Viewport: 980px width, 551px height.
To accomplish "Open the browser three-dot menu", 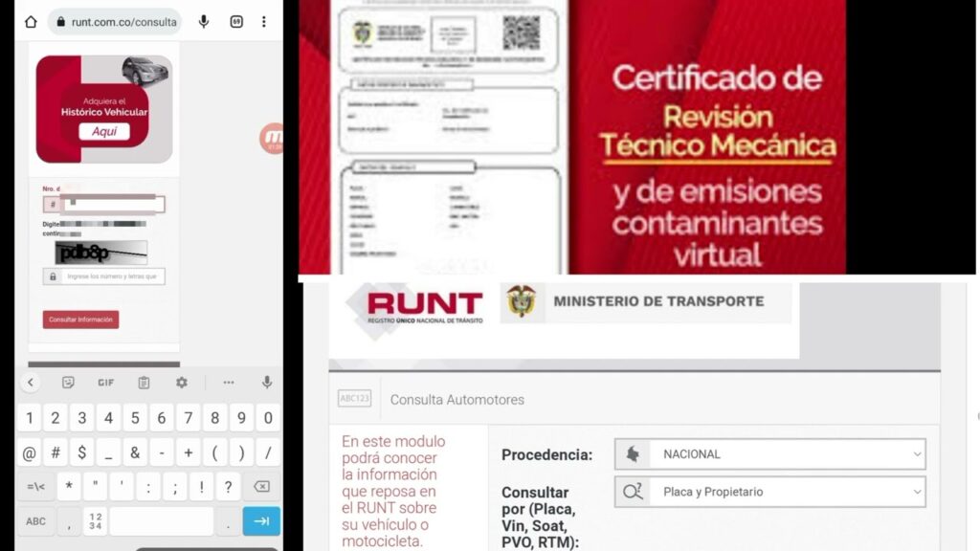I will click(x=264, y=22).
